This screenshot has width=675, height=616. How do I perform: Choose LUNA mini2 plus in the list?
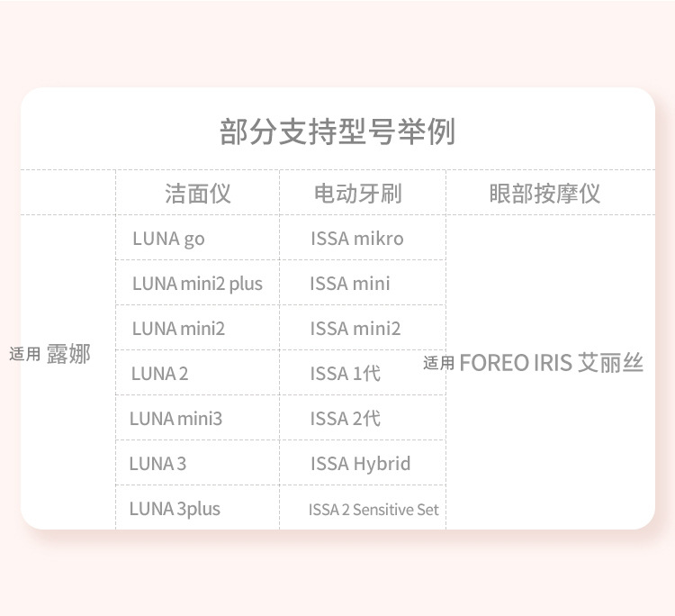197,284
